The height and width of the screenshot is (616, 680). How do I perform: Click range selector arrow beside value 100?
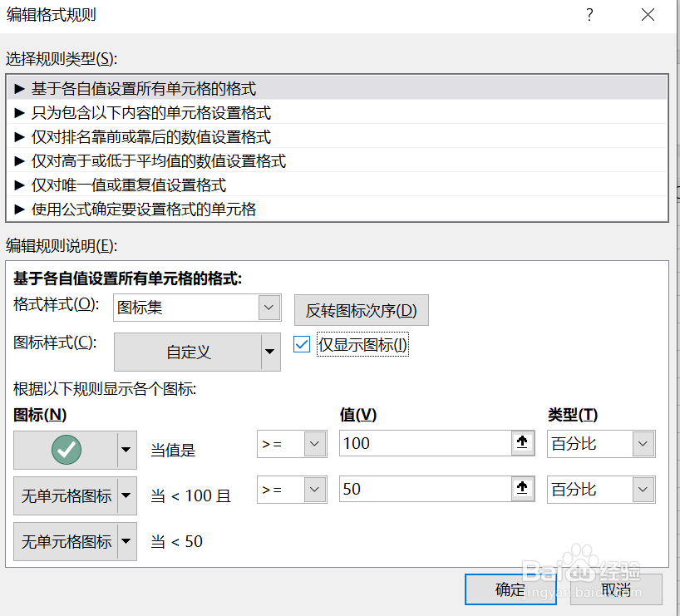tap(523, 442)
